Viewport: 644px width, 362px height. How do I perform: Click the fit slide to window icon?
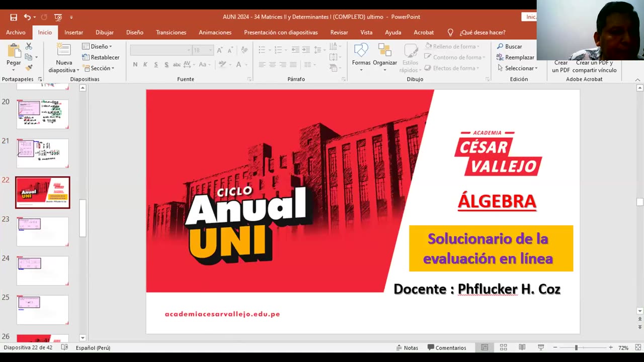click(637, 347)
